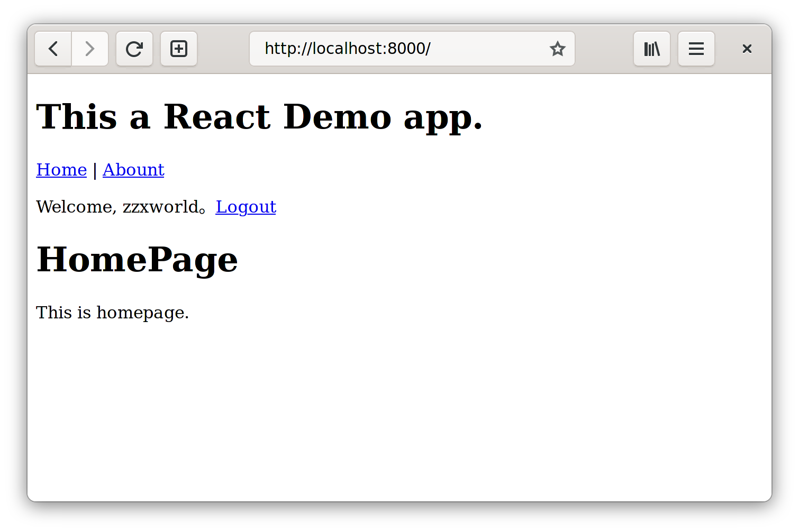The image size is (799, 532).
Task: Click empty header space left of address bar
Action: pyautogui.click(x=223, y=49)
